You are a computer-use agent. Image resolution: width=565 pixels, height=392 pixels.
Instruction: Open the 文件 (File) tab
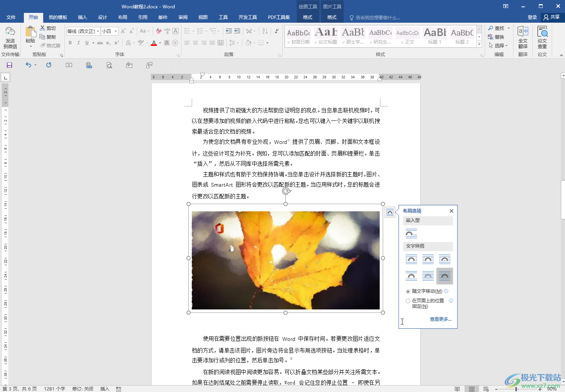tap(11, 17)
